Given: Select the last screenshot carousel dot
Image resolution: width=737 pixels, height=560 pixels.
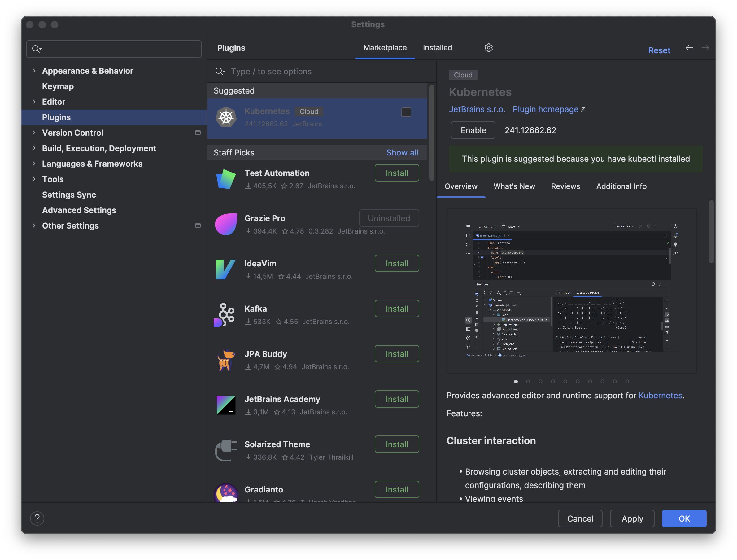Looking at the screenshot, I should pyautogui.click(x=627, y=381).
